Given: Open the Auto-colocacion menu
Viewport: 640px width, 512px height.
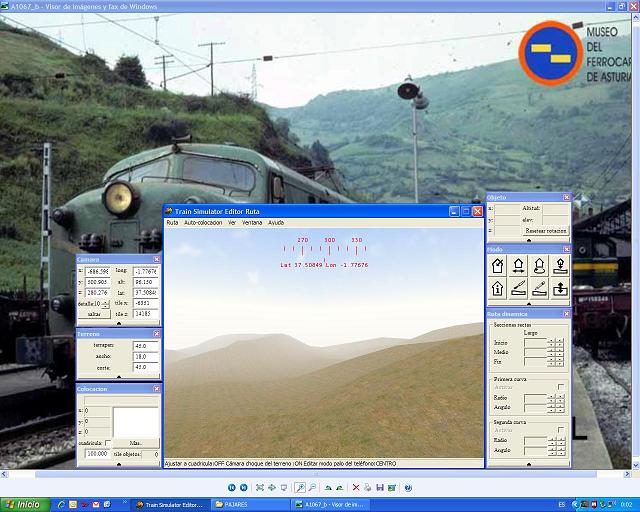Looking at the screenshot, I should (203, 223).
